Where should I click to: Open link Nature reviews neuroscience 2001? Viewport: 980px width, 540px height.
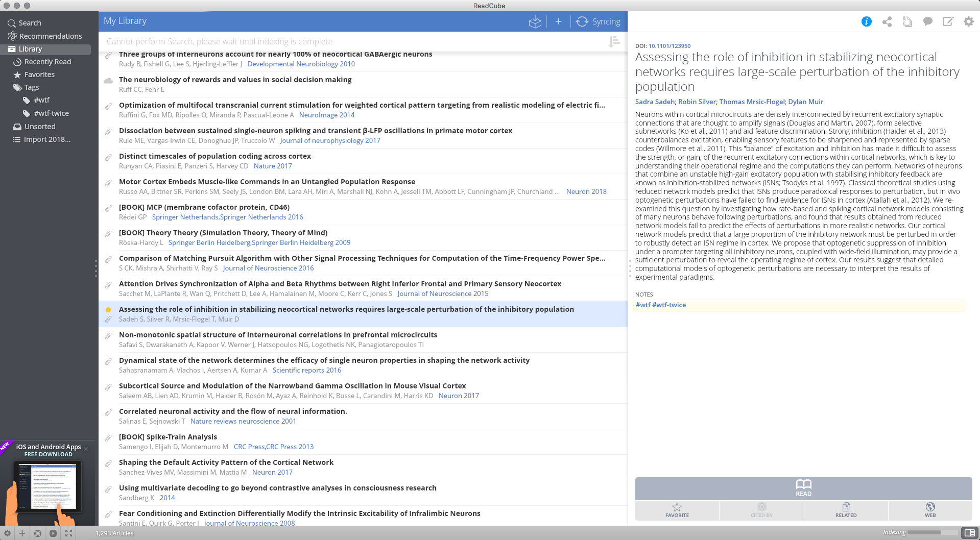coord(243,421)
